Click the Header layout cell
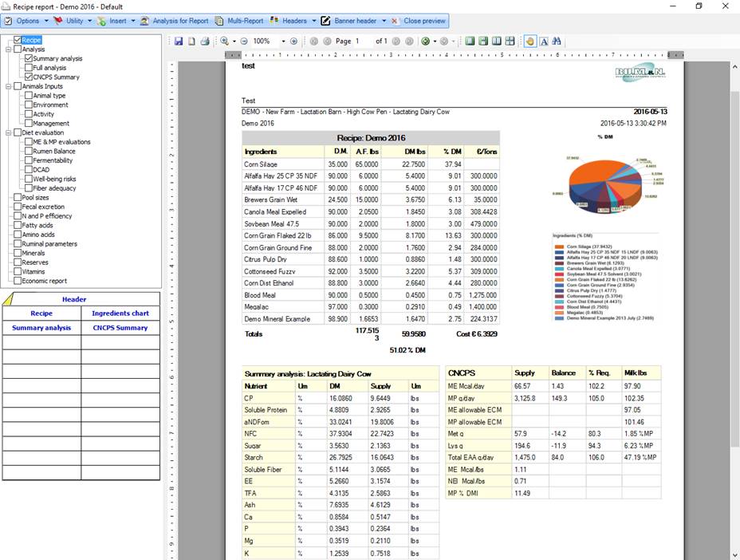740x560 pixels. tap(81, 299)
